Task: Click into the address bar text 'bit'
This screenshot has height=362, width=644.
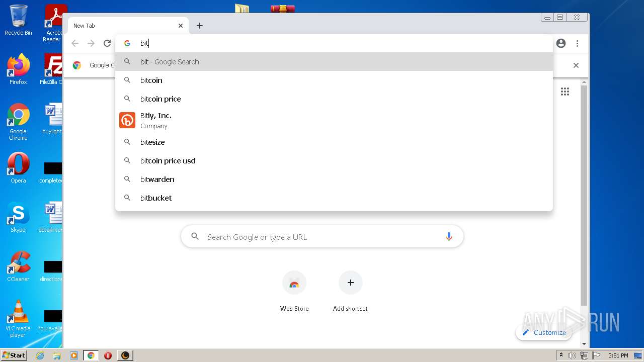Action: point(144,43)
